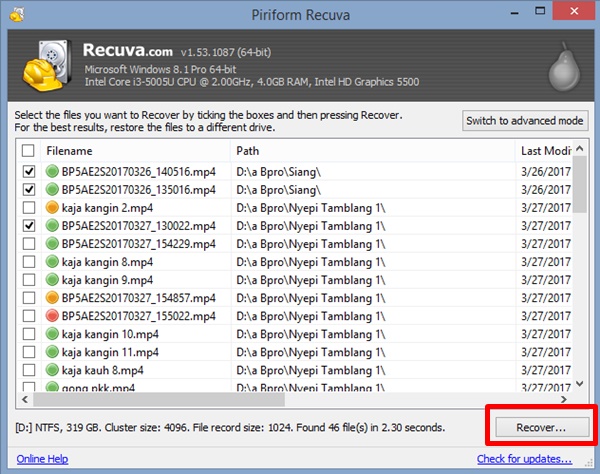Open the Check for updates link
This screenshot has width=600, height=474.
524,459
